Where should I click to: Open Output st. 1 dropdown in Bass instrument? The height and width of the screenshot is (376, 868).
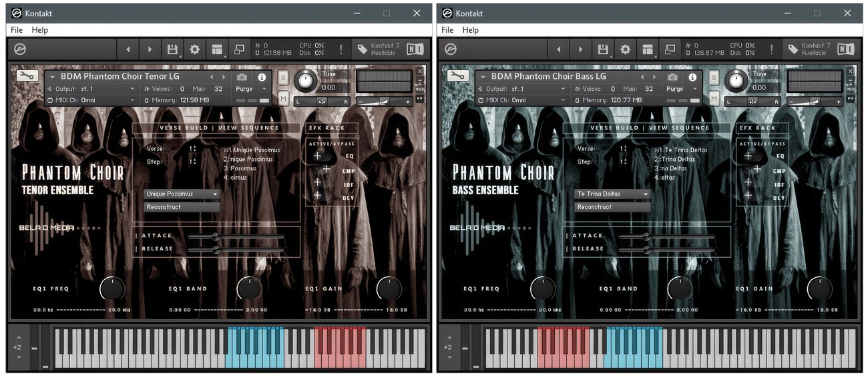[x=521, y=89]
